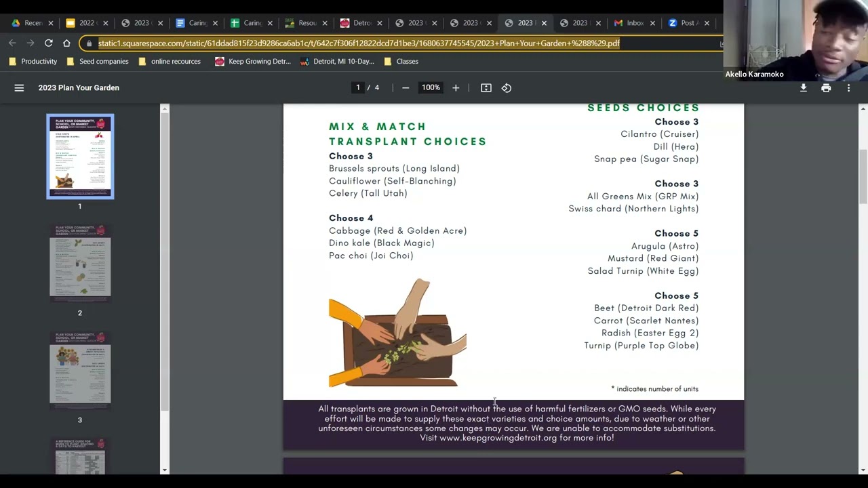Click the Cabbage (Red & Golden Acre) line

(x=397, y=230)
